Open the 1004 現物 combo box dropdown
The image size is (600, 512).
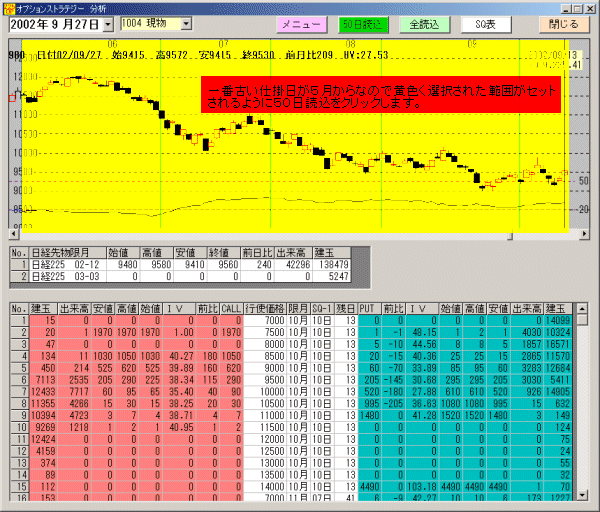click(186, 24)
